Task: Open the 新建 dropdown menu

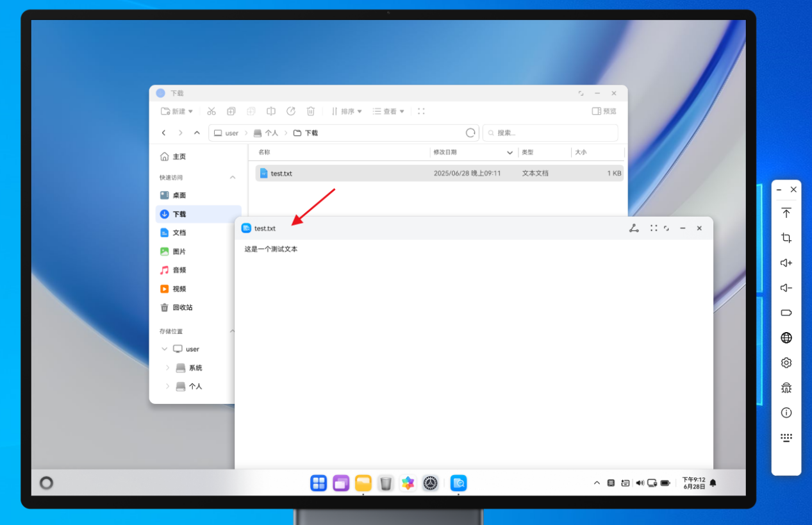Action: click(x=177, y=112)
